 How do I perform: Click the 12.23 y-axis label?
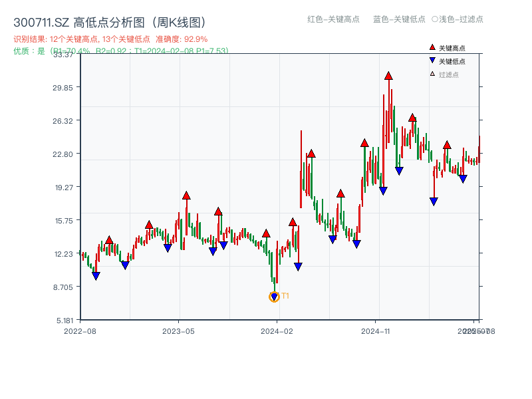pyautogui.click(x=64, y=254)
